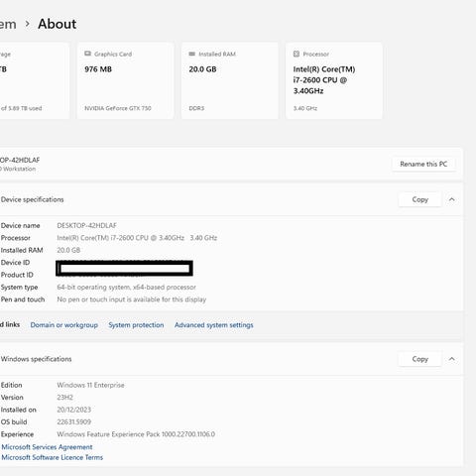Select the 976 MB graphics card value
The image size is (476, 476).
[x=98, y=69]
